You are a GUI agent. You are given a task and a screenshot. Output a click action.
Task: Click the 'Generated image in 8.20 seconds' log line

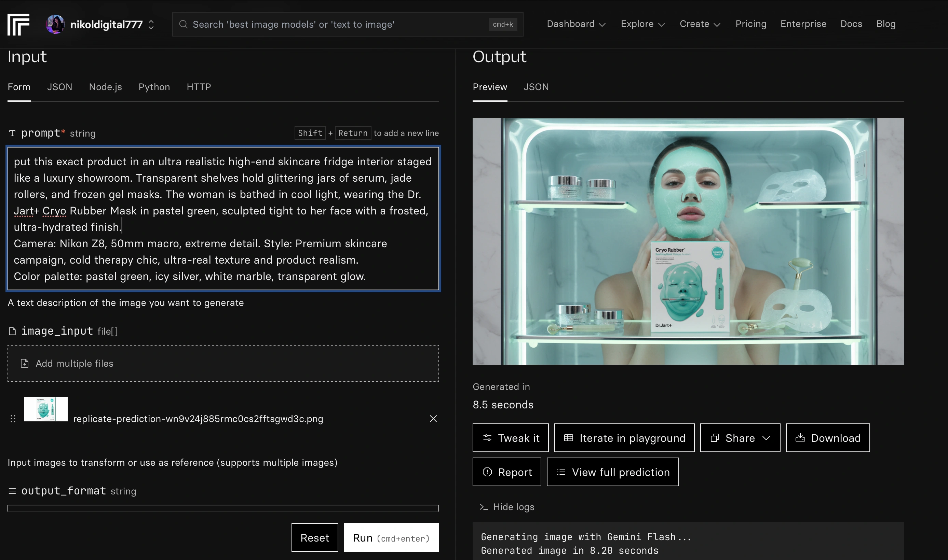click(x=570, y=550)
